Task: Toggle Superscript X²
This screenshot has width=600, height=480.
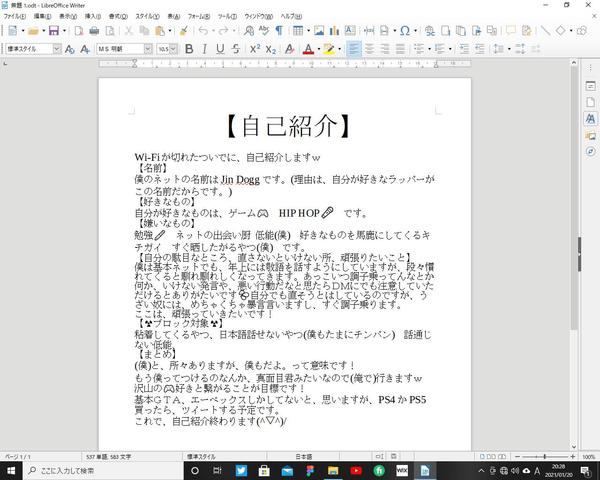Action: click(255, 49)
